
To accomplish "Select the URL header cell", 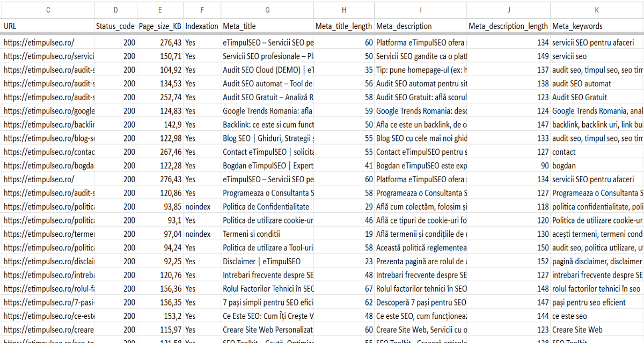I will (x=47, y=25).
